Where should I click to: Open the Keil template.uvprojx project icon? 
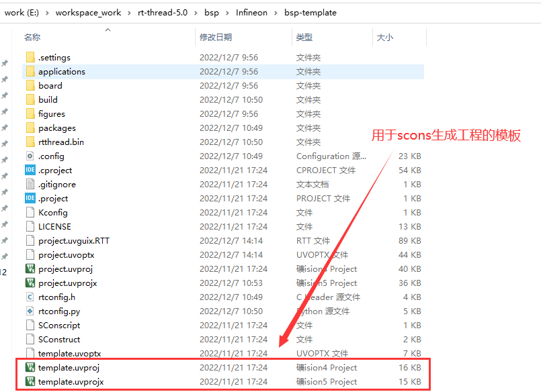tap(30, 382)
